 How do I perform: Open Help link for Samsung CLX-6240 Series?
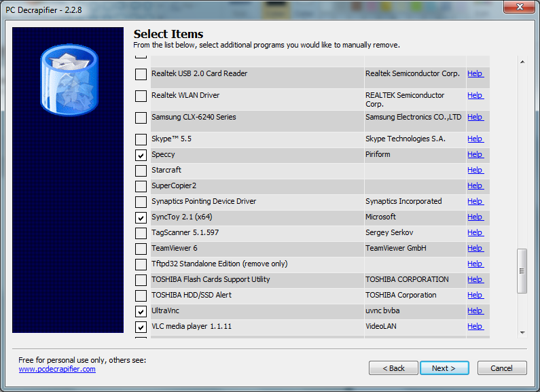475,117
